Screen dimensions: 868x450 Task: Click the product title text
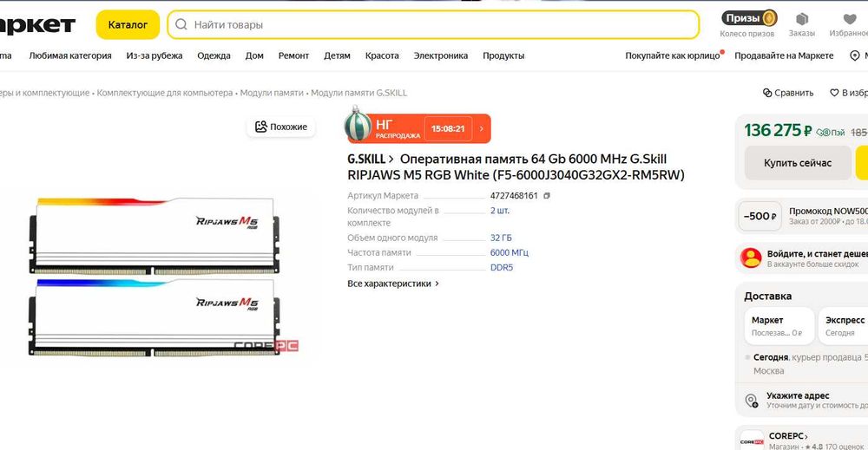[516, 167]
